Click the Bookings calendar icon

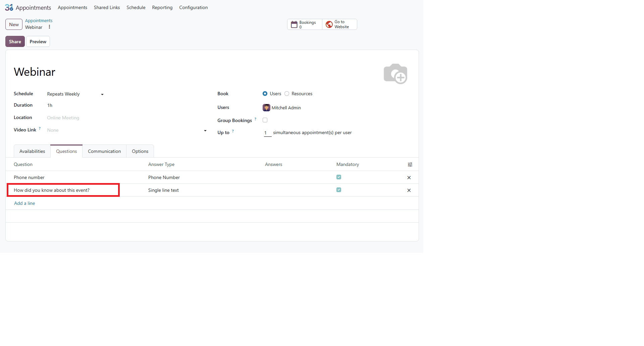point(294,24)
